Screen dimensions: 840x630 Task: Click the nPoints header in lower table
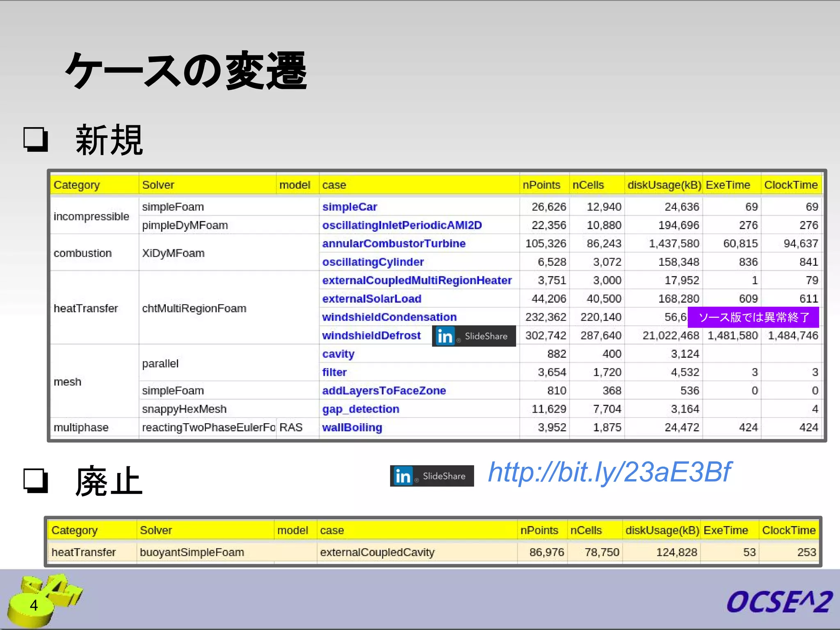pyautogui.click(x=539, y=530)
